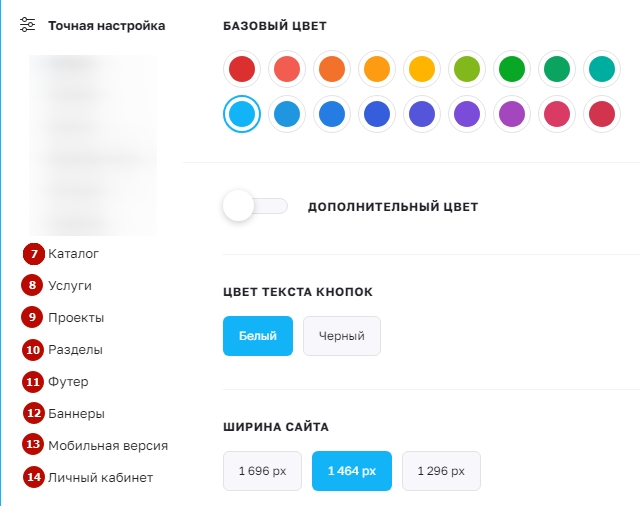Click the number 14 badge icon
This screenshot has width=640, height=506.
pos(33,478)
